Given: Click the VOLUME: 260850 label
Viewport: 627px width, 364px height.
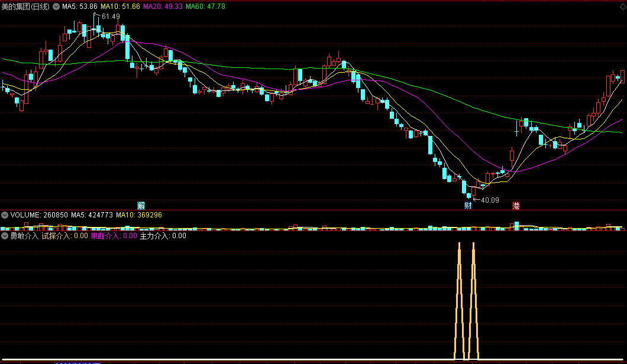Looking at the screenshot, I should pos(39,215).
